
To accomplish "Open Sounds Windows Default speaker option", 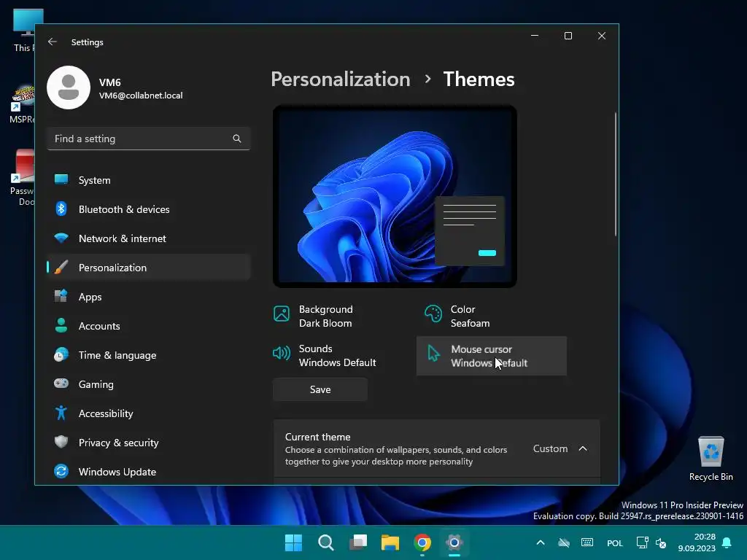I will tap(341, 356).
